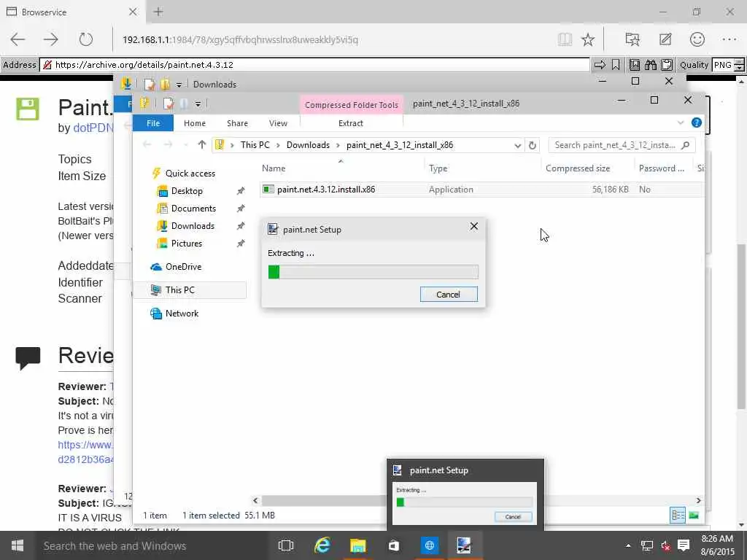Image resolution: width=747 pixels, height=560 pixels.
Task: Select Compressed Folder Tools contextual tab
Action: click(351, 105)
